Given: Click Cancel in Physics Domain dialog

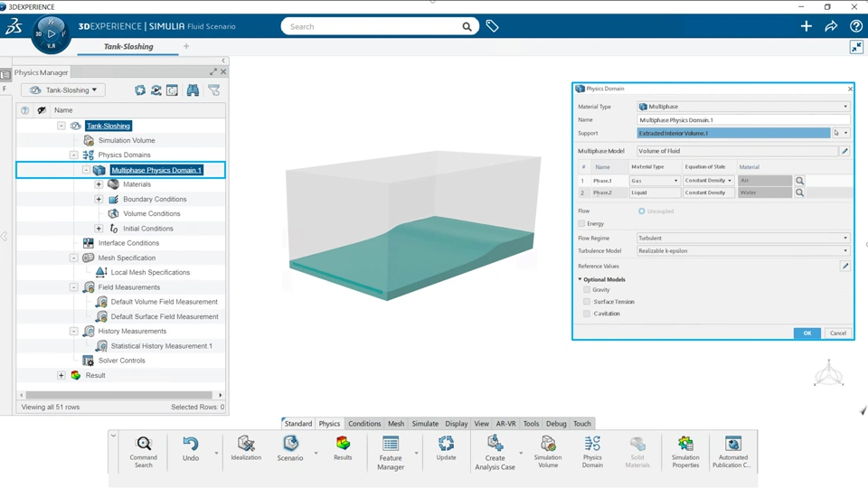Looking at the screenshot, I should click(x=838, y=333).
